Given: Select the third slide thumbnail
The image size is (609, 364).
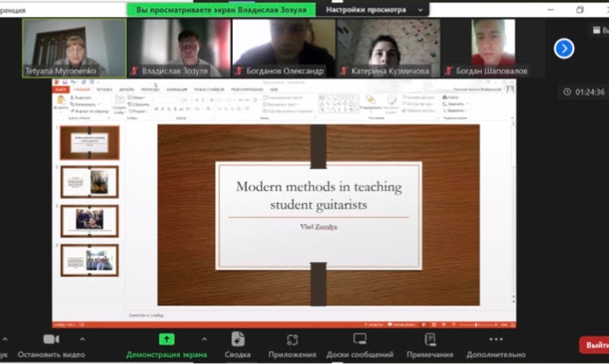Looking at the screenshot, I should point(90,221).
